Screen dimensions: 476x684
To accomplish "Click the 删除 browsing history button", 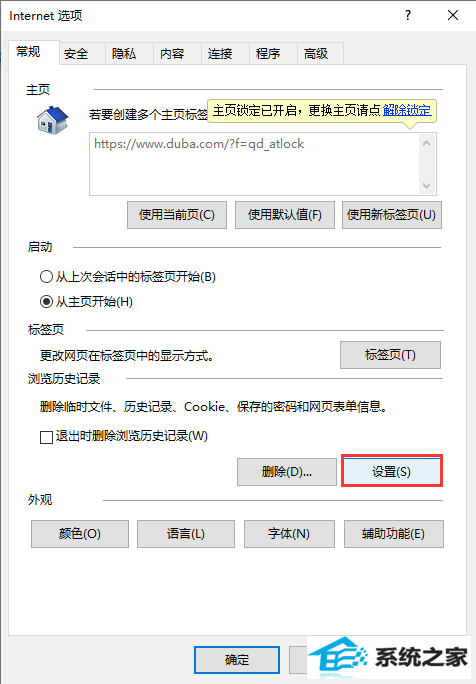I will pyautogui.click(x=287, y=472).
